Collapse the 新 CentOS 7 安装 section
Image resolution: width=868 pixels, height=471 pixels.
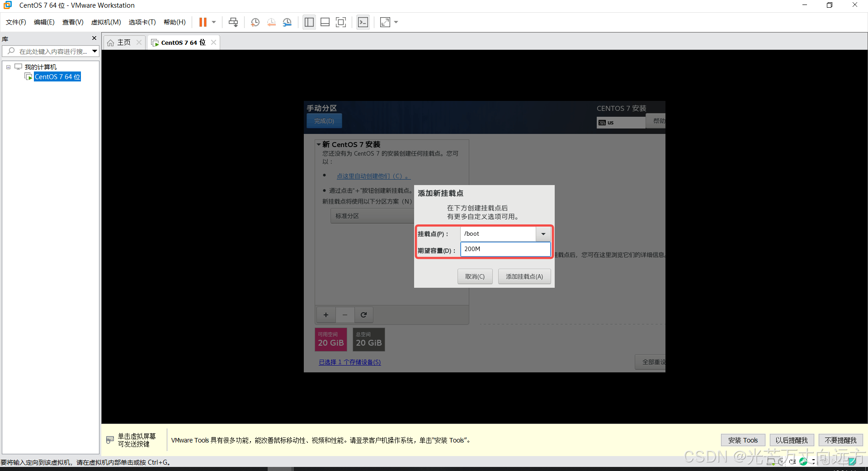(x=319, y=144)
